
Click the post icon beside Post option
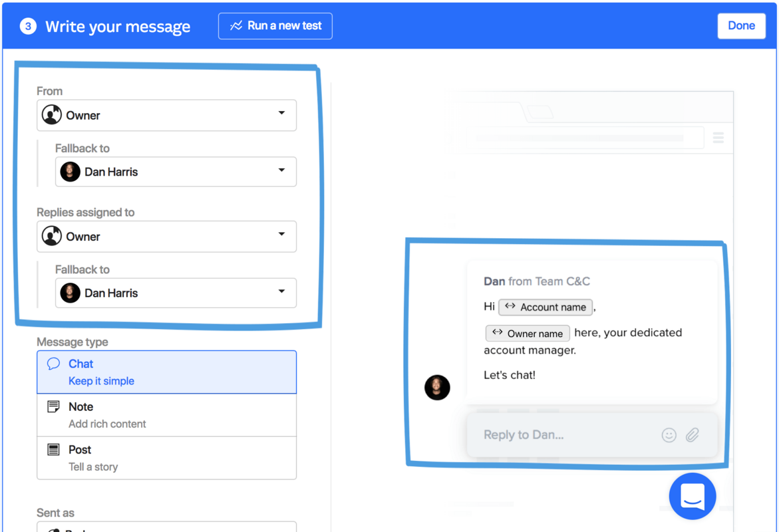53,450
